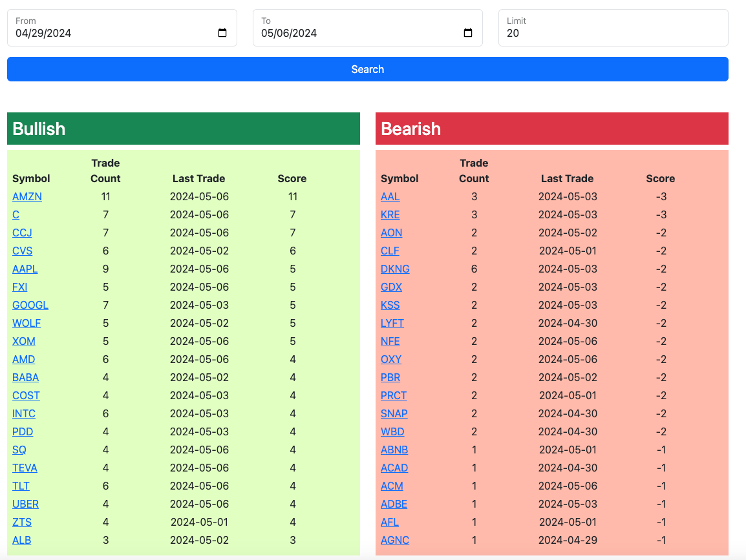The image size is (746, 560).
Task: Open the AMD symbol link
Action: 24,359
